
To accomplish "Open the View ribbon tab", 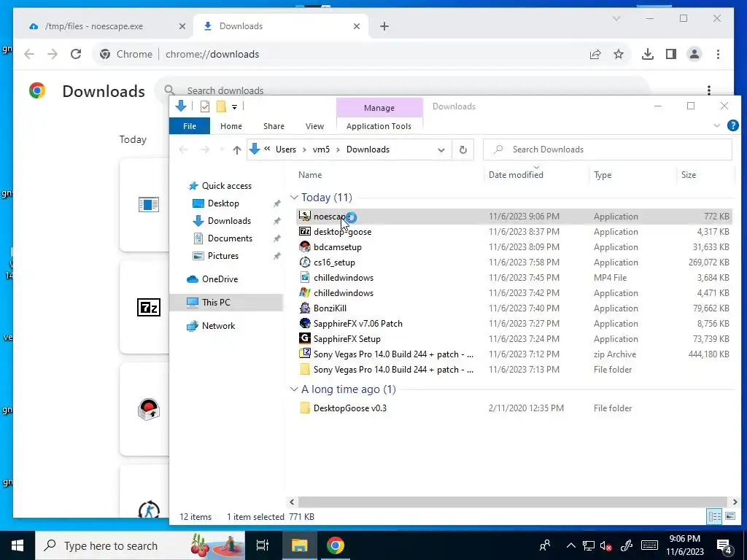I will pyautogui.click(x=314, y=126).
